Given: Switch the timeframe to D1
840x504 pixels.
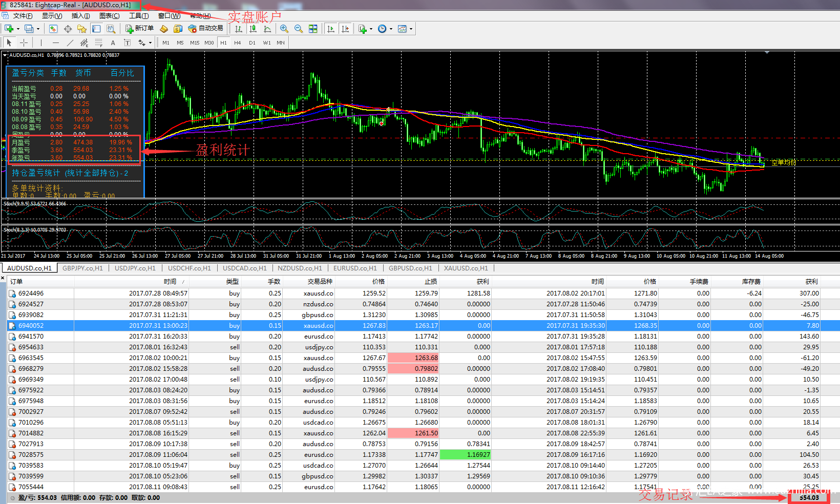Looking at the screenshot, I should pyautogui.click(x=252, y=43).
